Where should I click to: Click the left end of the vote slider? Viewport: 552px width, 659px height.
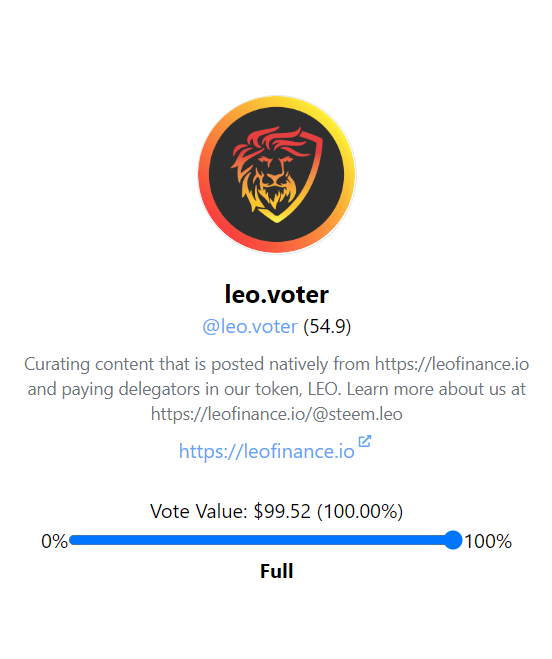[72, 540]
